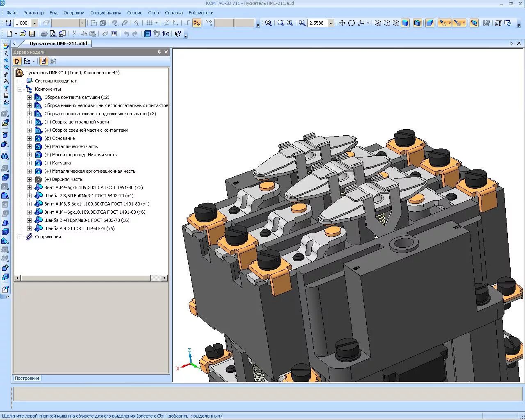The width and height of the screenshot is (525, 420).
Task: Select the Пускатель ПМЕ-211.a3d document tab
Action: point(58,43)
